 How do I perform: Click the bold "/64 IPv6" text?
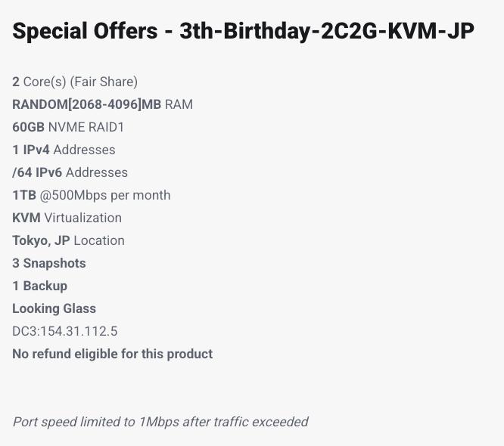click(x=37, y=172)
